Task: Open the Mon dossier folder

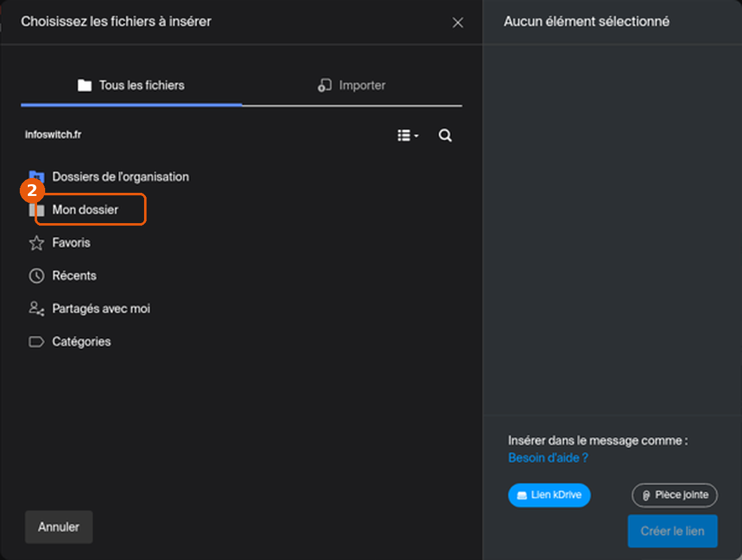Action: [x=85, y=210]
